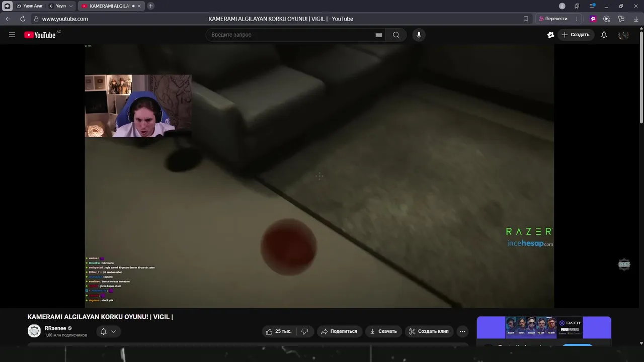Open RRaenee channel avatar
644x362 pixels.
tap(34, 331)
